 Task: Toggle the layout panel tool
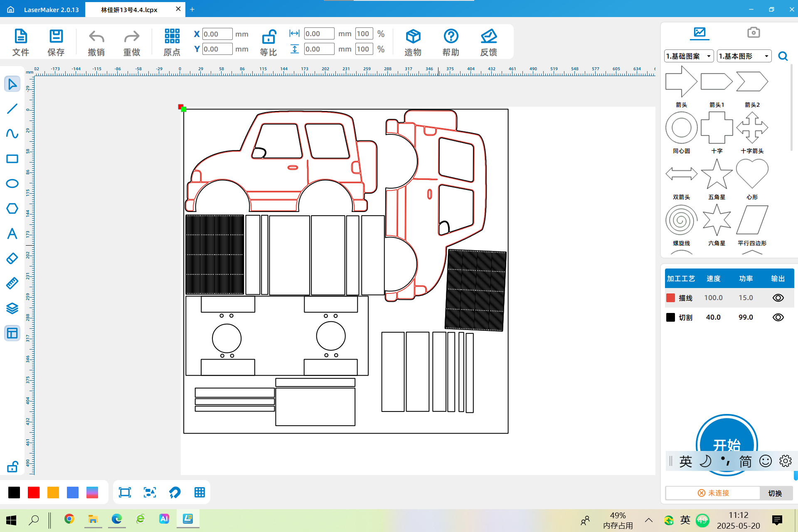12,333
